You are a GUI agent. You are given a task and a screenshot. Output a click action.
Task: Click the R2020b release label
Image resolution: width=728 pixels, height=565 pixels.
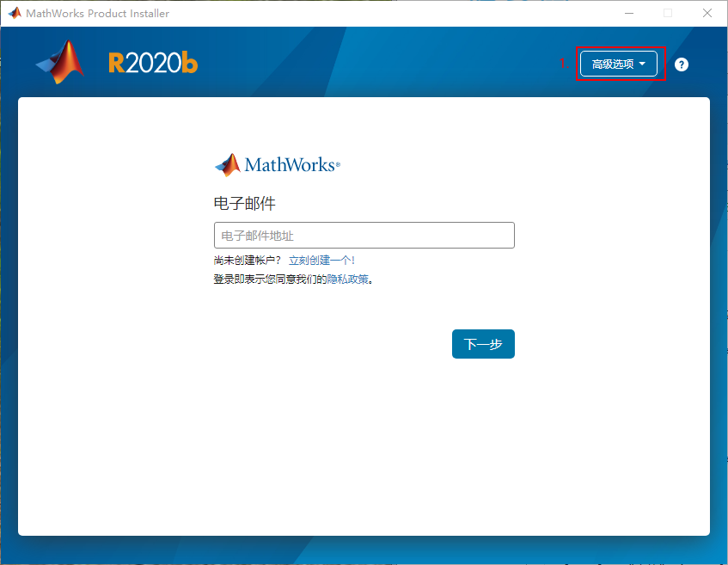pyautogui.click(x=153, y=63)
